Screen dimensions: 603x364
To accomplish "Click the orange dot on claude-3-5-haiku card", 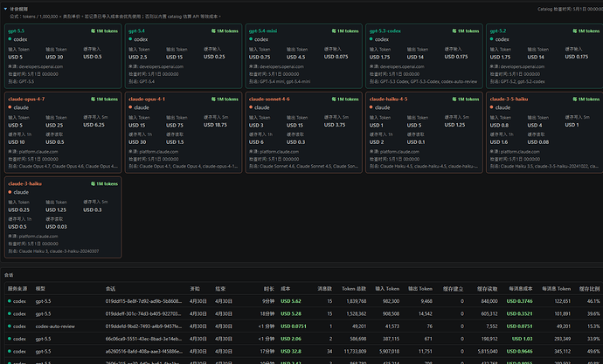I will (x=492, y=107).
